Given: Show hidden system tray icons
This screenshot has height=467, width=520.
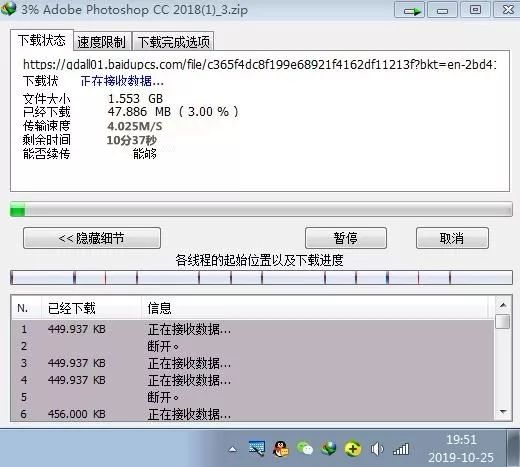Looking at the screenshot, I should [x=233, y=450].
